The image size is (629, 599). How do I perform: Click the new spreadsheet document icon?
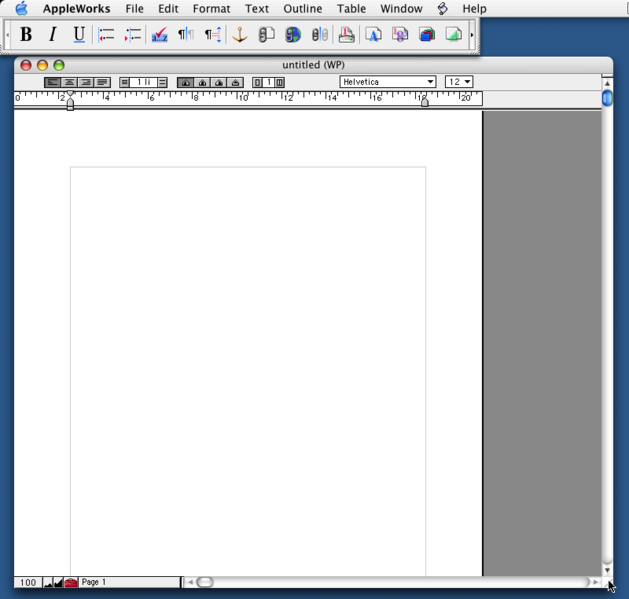[400, 35]
